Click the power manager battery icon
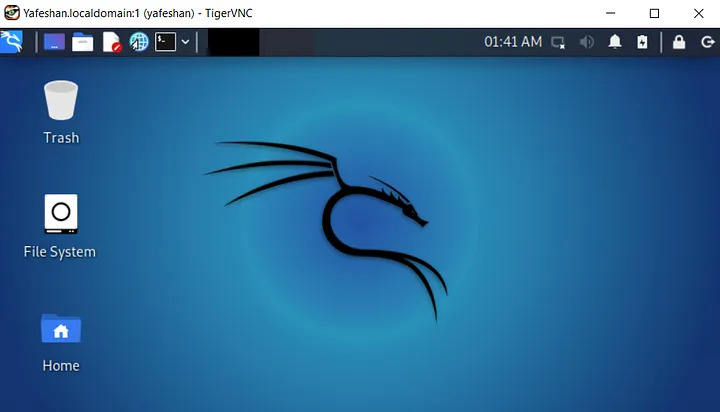The height and width of the screenshot is (412, 720). [x=642, y=42]
